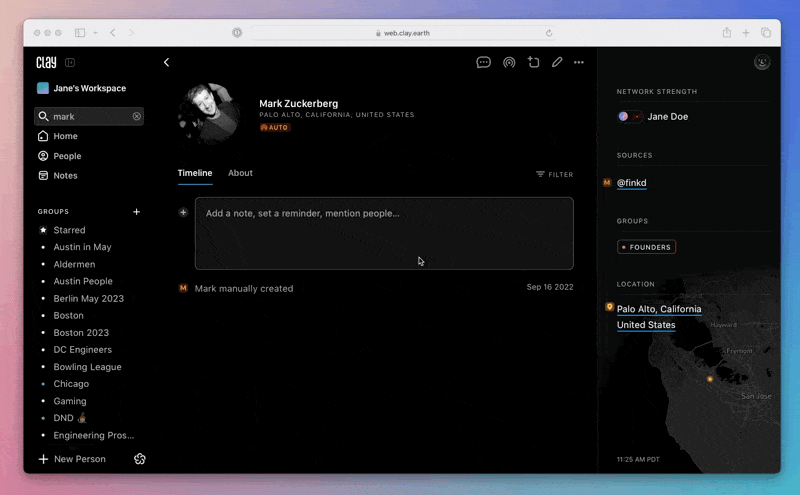
Task: Switch to the About tab
Action: [x=240, y=173]
